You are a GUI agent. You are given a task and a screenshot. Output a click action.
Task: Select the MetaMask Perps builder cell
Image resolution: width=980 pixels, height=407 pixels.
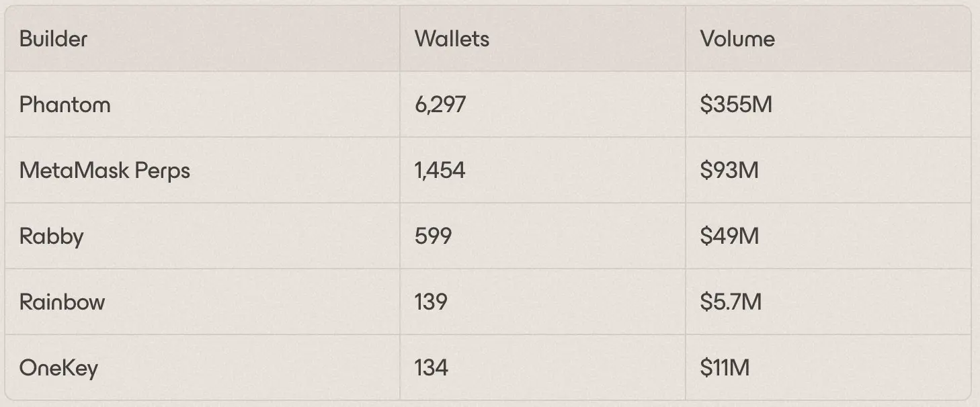click(x=105, y=171)
